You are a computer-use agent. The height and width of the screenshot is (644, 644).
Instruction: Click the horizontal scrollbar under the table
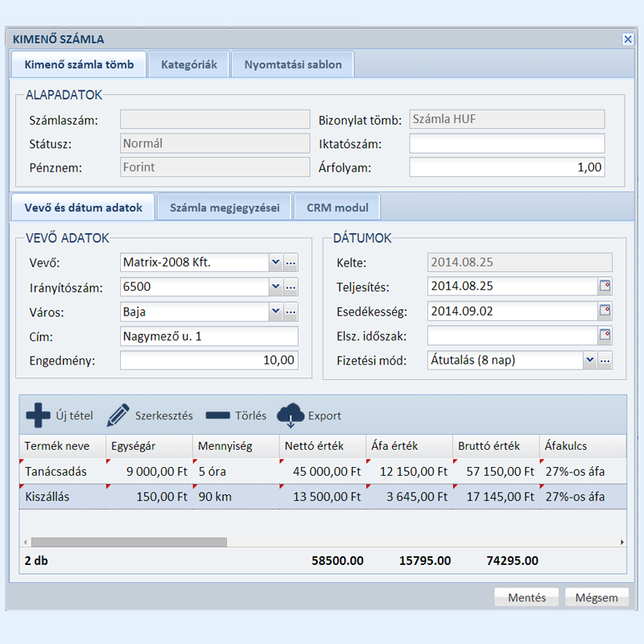129,542
